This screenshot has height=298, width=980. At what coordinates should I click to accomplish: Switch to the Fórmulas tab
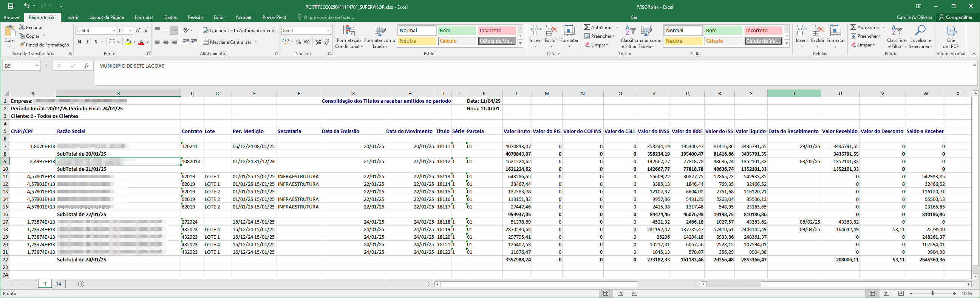[144, 17]
